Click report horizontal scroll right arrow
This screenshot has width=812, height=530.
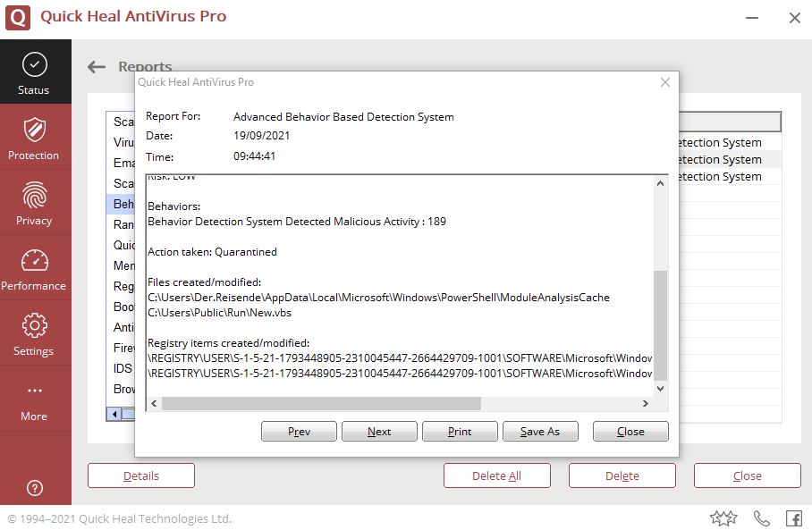[x=646, y=403]
